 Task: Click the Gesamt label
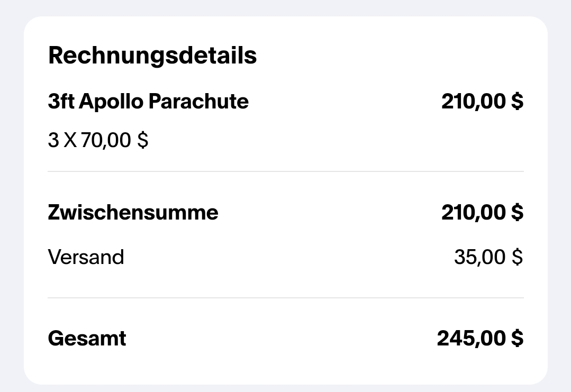tap(87, 338)
